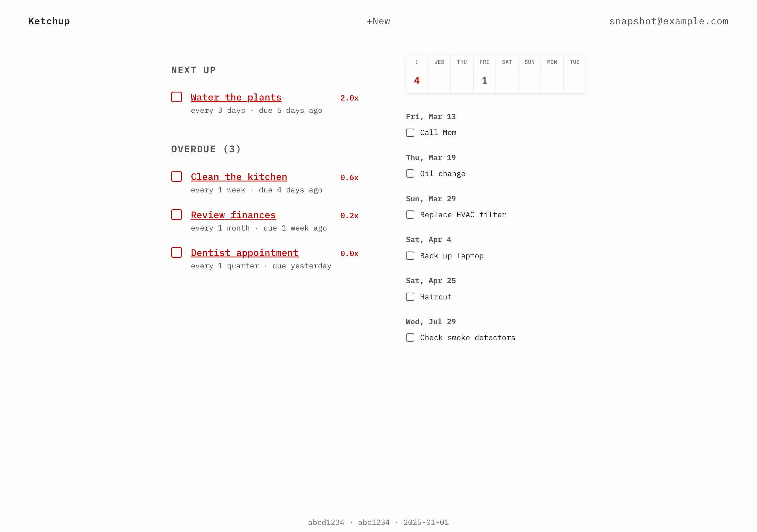This screenshot has width=757, height=532.
Task: Tick the Oil change checkbox
Action: coord(410,174)
